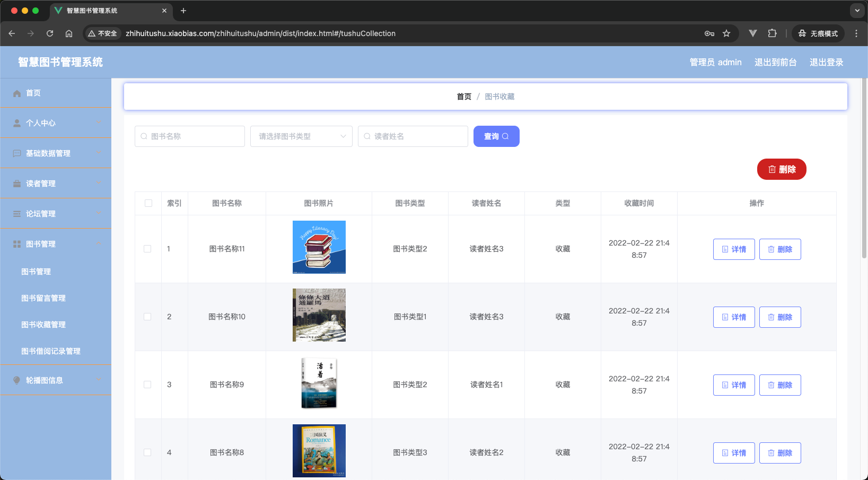Click the grid icon beside 图书管理 section

click(x=17, y=244)
